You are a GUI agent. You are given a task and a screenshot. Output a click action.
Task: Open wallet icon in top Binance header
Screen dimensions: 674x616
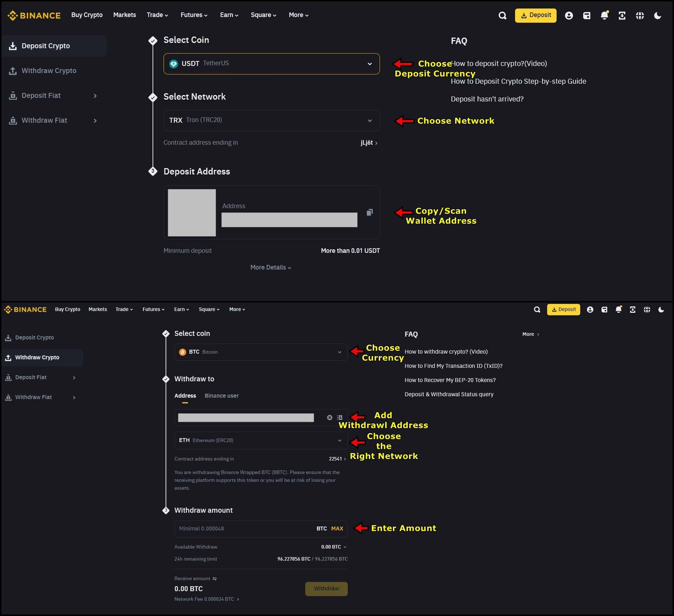587,15
